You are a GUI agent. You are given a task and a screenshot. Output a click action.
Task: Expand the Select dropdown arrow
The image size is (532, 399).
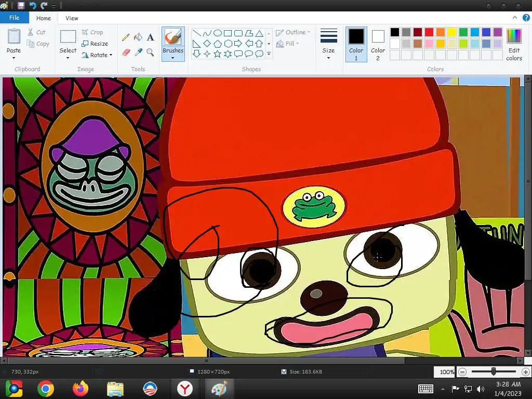pyautogui.click(x=68, y=57)
